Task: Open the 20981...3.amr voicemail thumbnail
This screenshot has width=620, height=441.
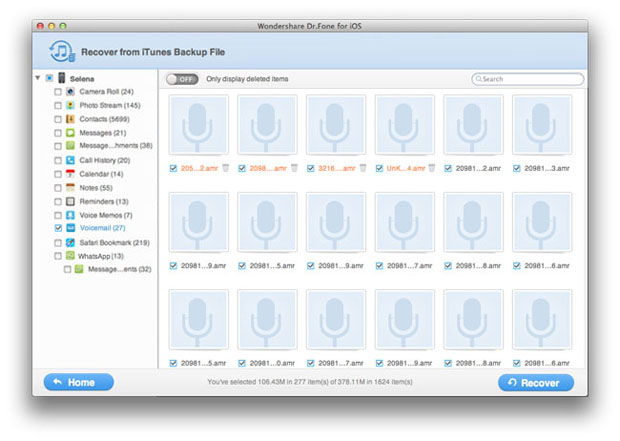Action: 542,125
